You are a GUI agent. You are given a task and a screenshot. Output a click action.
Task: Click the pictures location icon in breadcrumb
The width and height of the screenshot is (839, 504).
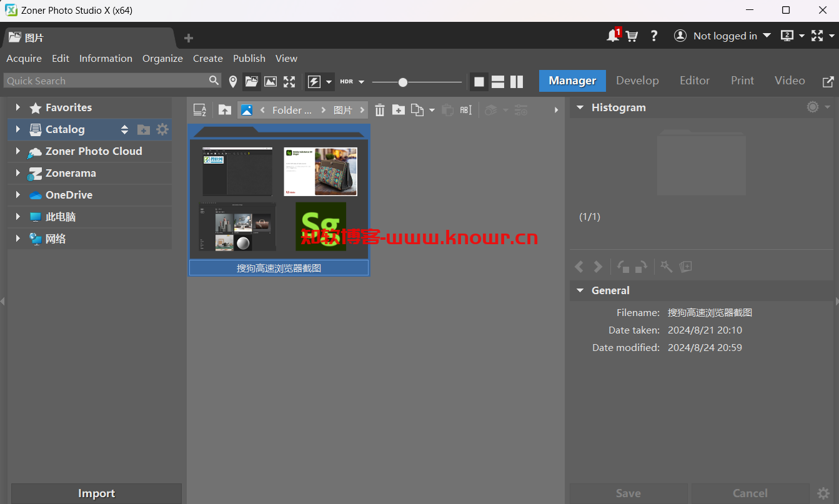point(247,110)
